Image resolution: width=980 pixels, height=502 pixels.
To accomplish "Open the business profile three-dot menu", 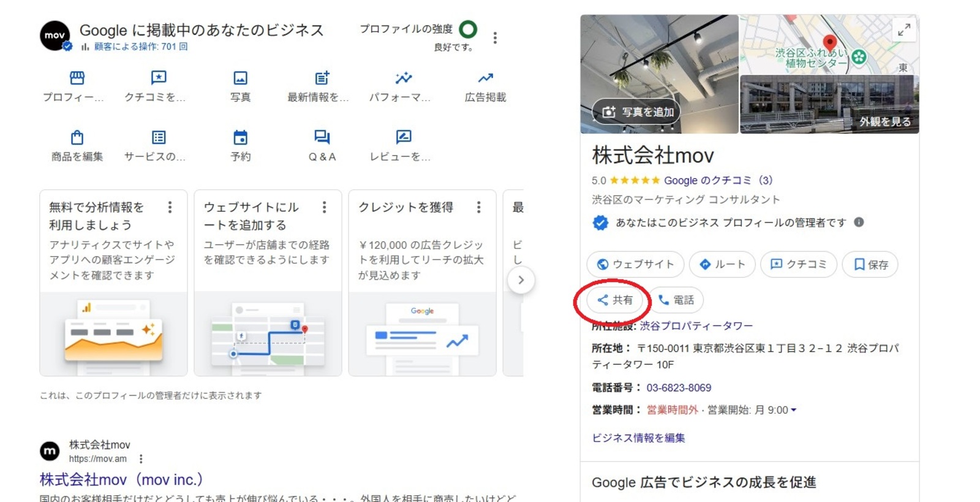I will pos(495,37).
